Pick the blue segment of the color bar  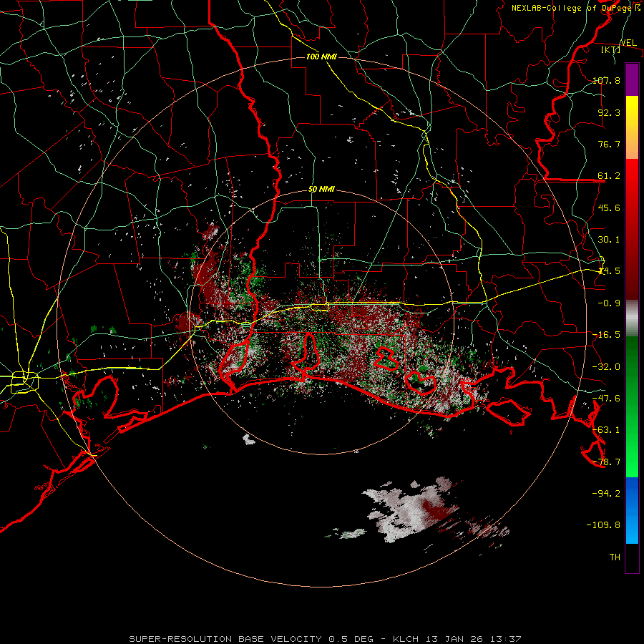coord(632,510)
